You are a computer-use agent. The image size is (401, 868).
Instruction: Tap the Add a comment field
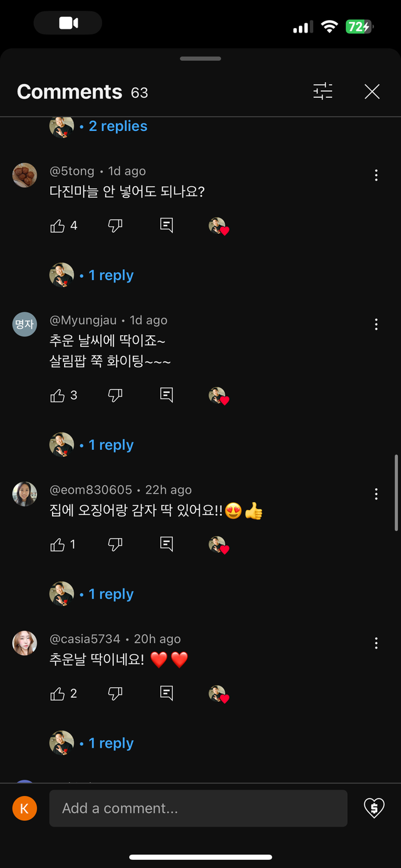pyautogui.click(x=198, y=808)
